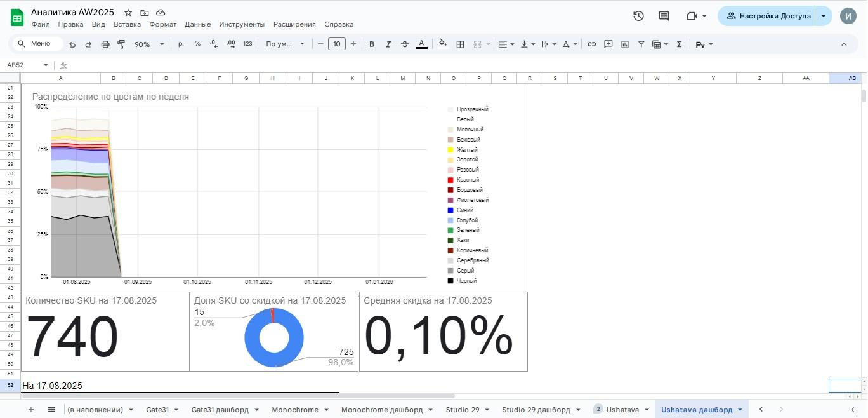Open comments panel icon
The image size is (868, 418).
tap(664, 16)
